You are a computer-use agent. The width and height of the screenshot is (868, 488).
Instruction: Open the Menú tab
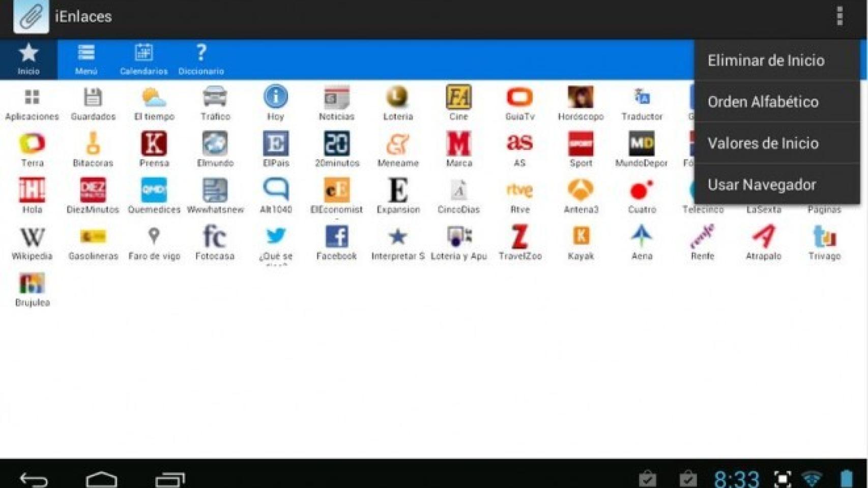click(x=86, y=59)
